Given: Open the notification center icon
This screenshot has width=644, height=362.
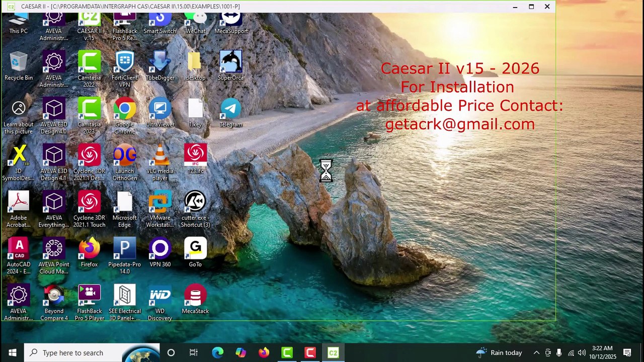Looking at the screenshot, I should [627, 352].
